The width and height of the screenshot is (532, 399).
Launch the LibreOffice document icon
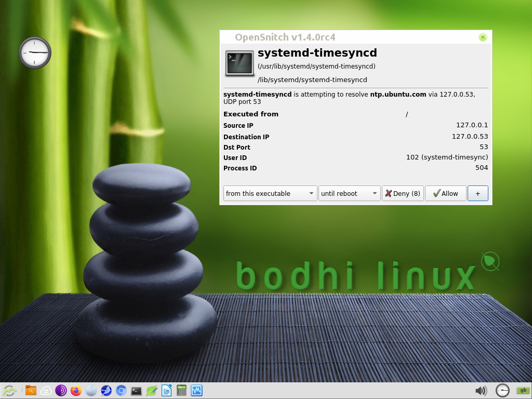coord(166,391)
